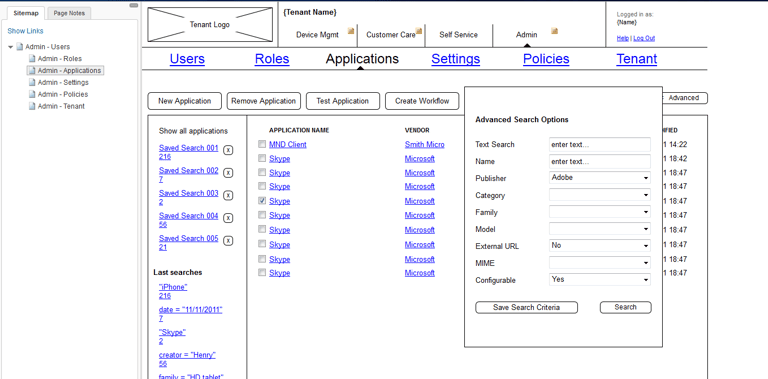Click the New Application button
The height and width of the screenshot is (379, 768).
(185, 101)
